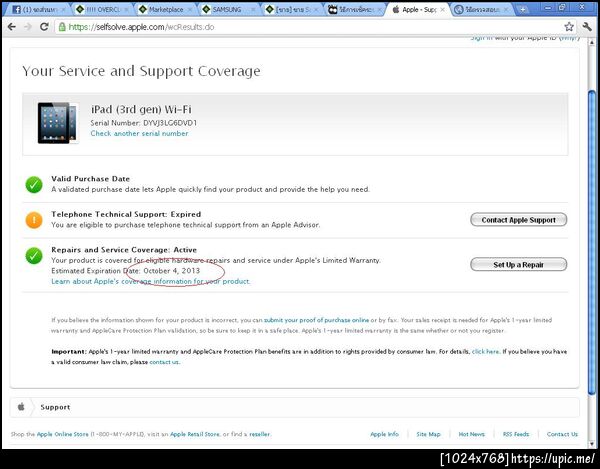Open the Apple Info footer link
The image size is (600, 469).
click(384, 434)
